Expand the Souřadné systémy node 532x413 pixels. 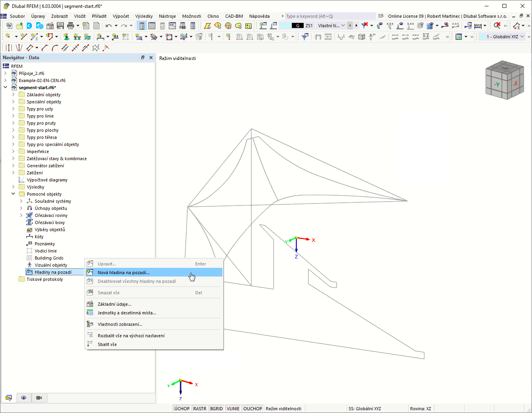click(x=21, y=201)
